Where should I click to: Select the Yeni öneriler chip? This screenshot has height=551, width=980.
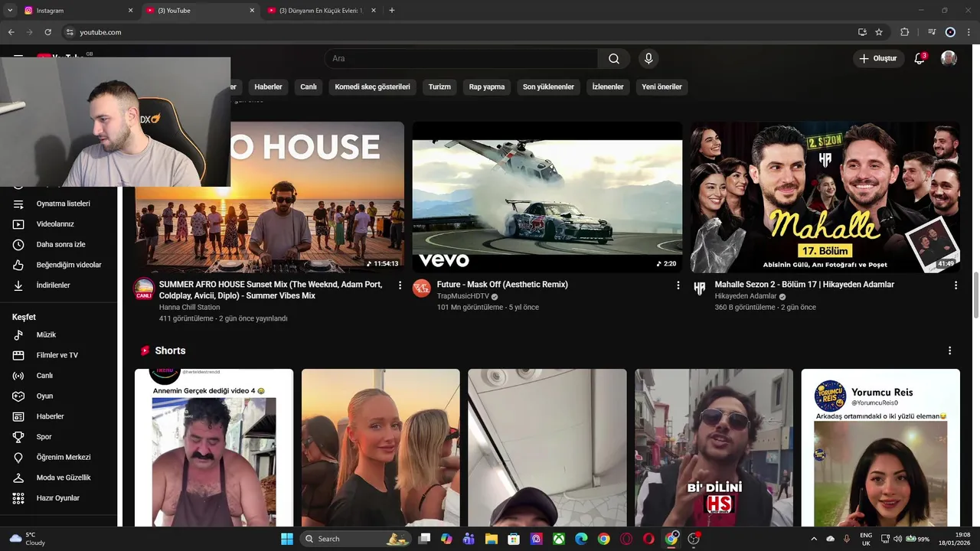[661, 87]
